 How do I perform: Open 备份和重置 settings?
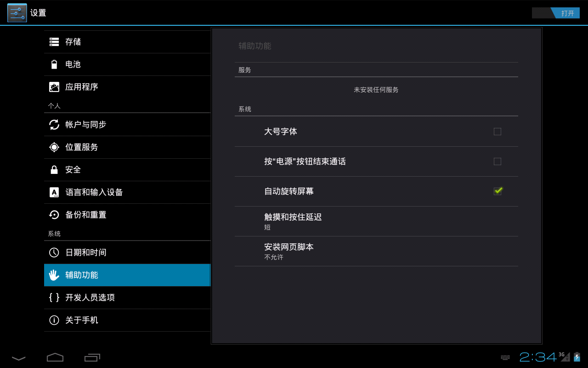click(x=127, y=215)
